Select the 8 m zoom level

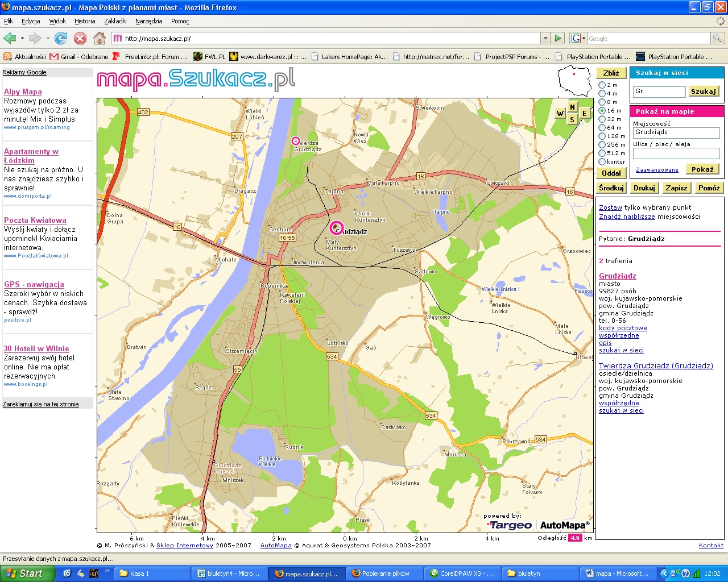coord(602,102)
